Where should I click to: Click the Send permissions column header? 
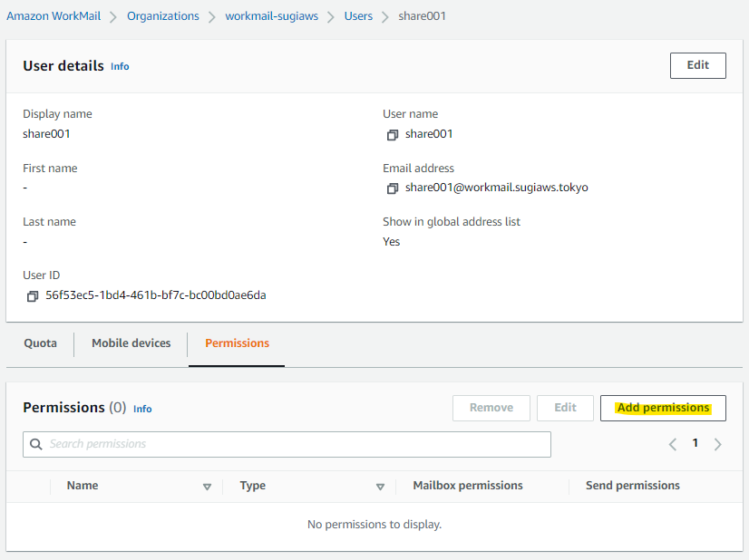(632, 486)
